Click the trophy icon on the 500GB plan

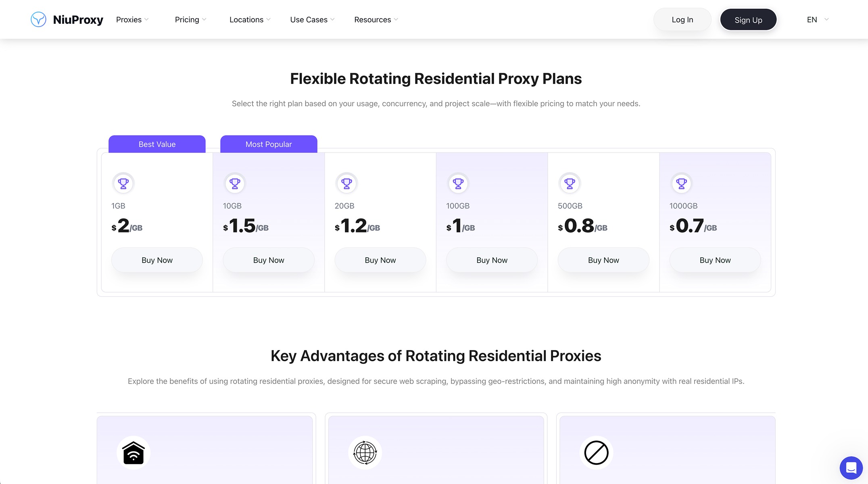click(x=570, y=184)
